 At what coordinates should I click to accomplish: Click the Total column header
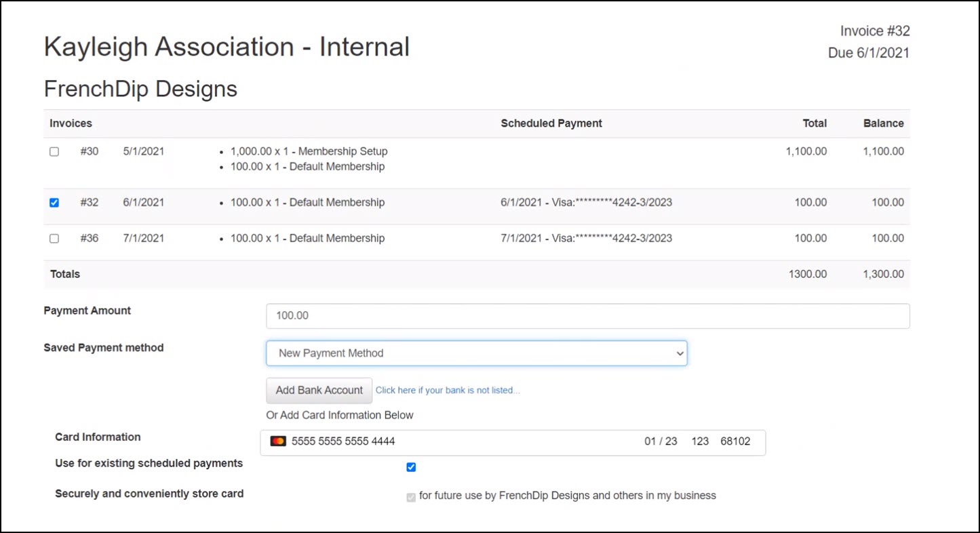[x=815, y=123]
